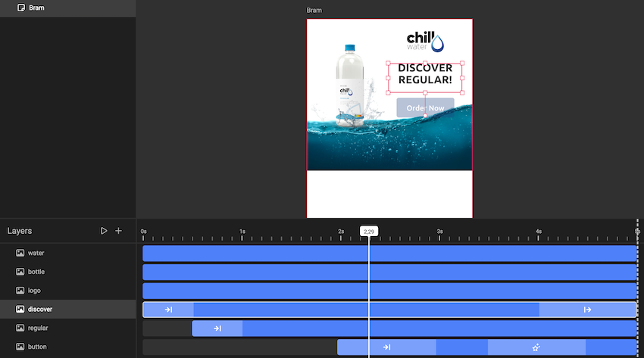The width and height of the screenshot is (644, 358).
Task: Select the bottle layer row
Action: click(67, 272)
